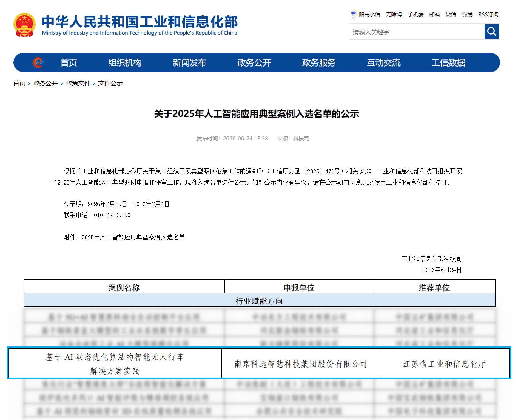Click the 邮箱 link in the header
The height and width of the screenshot is (420, 518).
tap(434, 15)
